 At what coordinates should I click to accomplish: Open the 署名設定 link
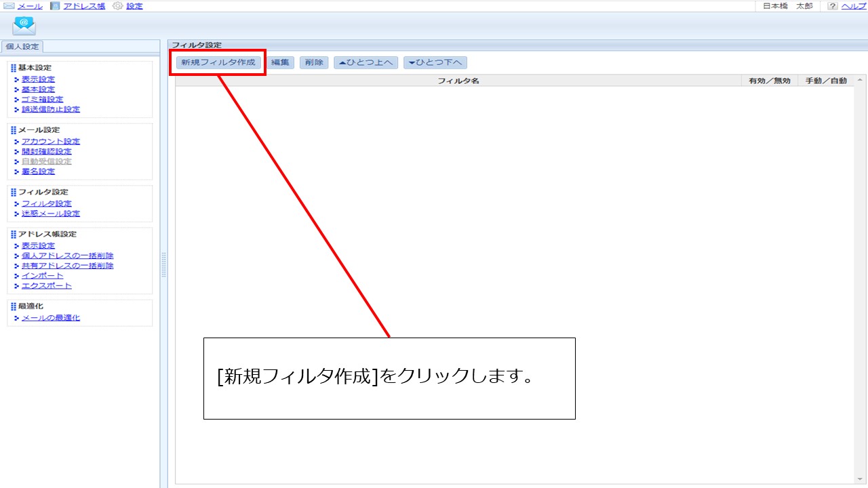38,172
